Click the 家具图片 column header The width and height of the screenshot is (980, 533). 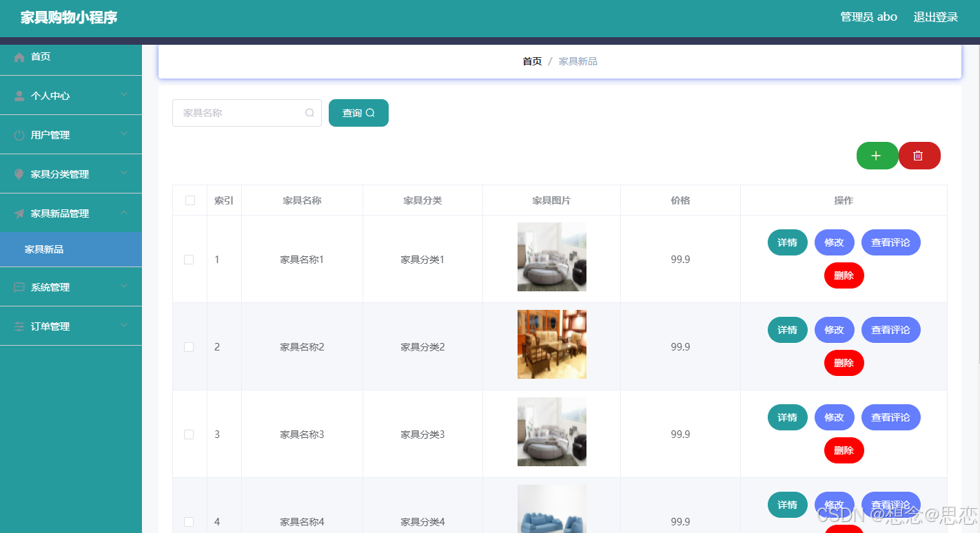(x=551, y=200)
